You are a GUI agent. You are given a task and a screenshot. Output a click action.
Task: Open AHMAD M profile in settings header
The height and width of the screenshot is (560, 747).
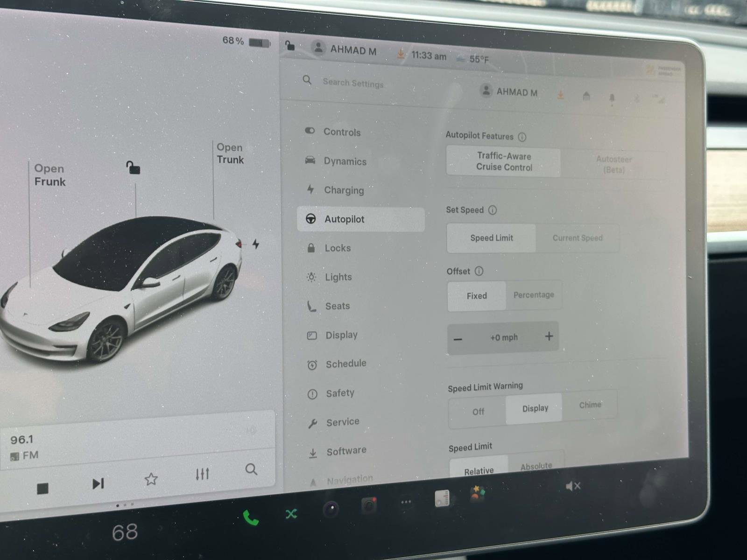click(x=509, y=91)
